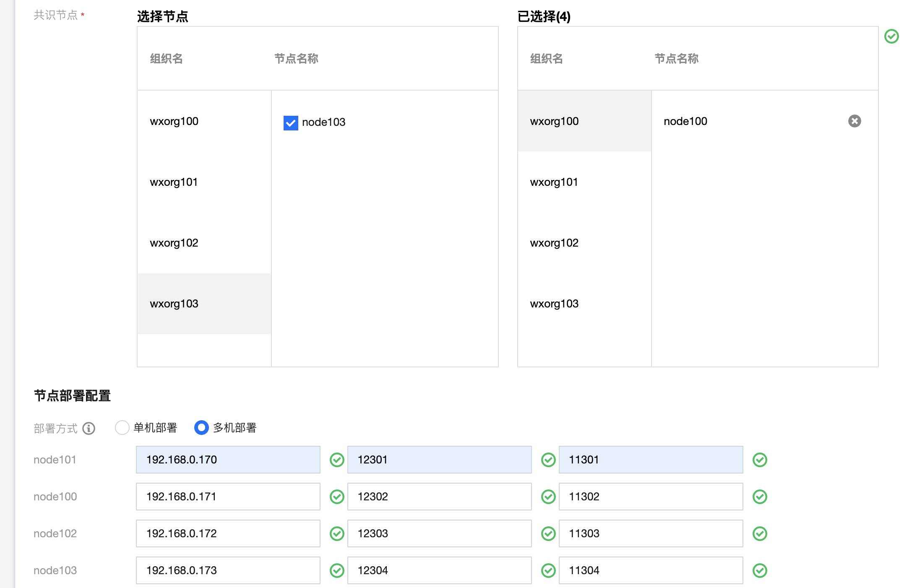912x588 pixels.
Task: Select wxorg100 in the 选择节点 list
Action: pyautogui.click(x=174, y=122)
